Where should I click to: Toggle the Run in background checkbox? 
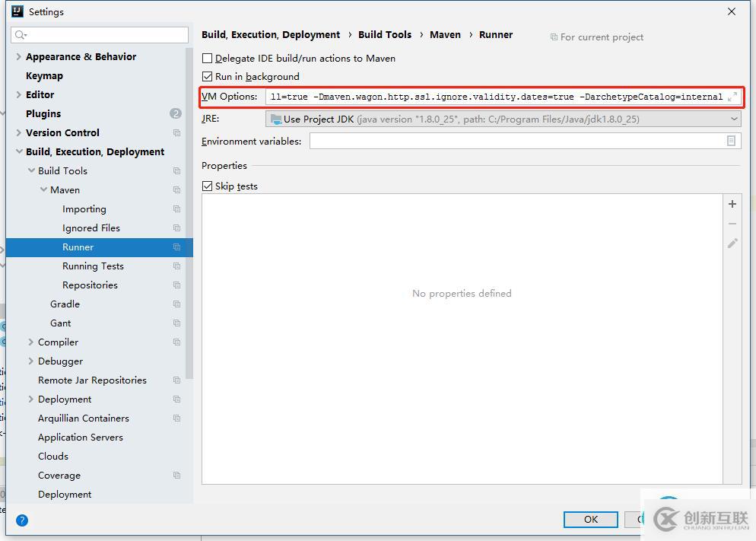point(208,77)
